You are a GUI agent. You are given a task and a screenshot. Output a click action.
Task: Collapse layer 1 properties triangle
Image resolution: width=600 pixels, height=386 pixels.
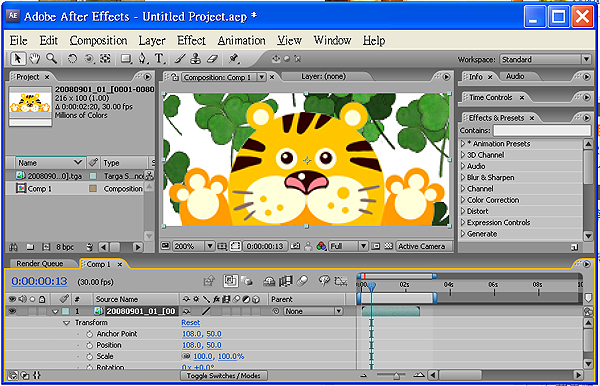[55, 311]
